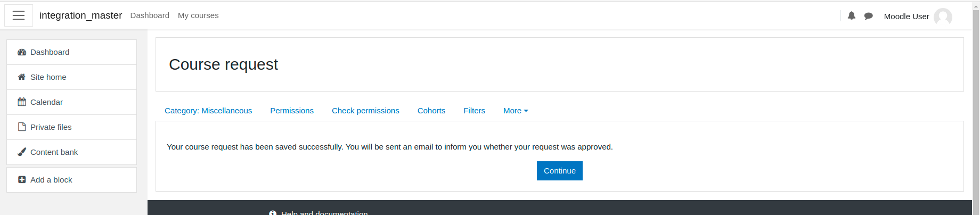The image size is (980, 215).
Task: Go to My courses in top navigation
Action: coord(198,15)
